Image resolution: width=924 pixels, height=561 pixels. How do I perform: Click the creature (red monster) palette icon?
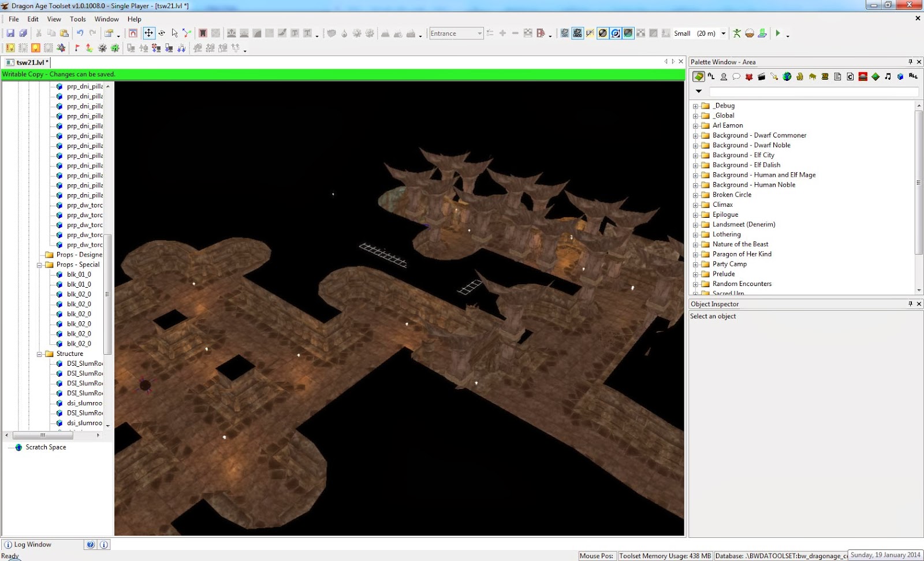pyautogui.click(x=749, y=76)
